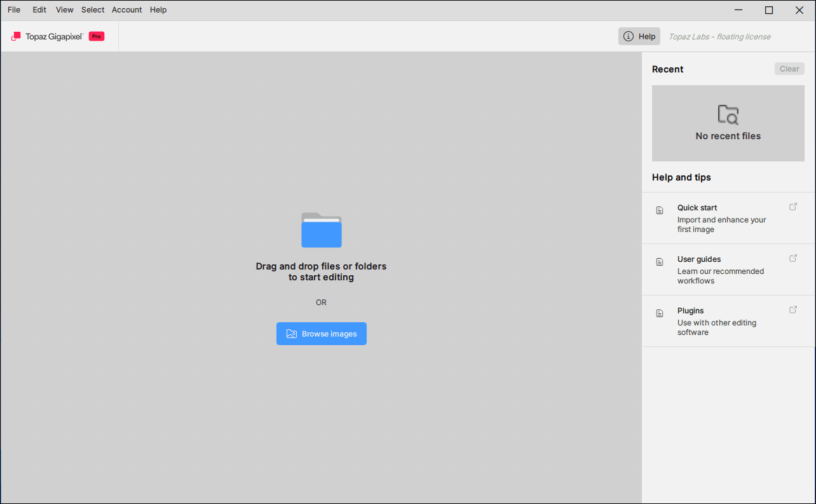Image resolution: width=816 pixels, height=504 pixels.
Task: Clear the Recent files list
Action: pos(789,69)
